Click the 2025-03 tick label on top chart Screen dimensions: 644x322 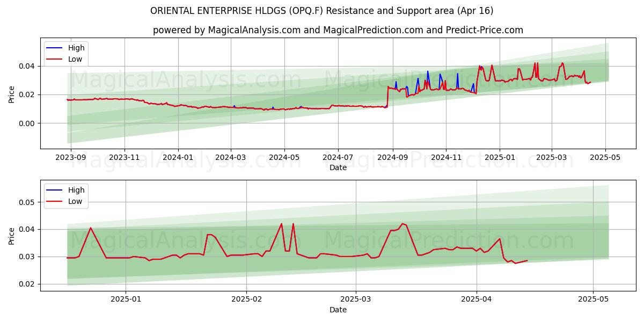pyautogui.click(x=552, y=158)
